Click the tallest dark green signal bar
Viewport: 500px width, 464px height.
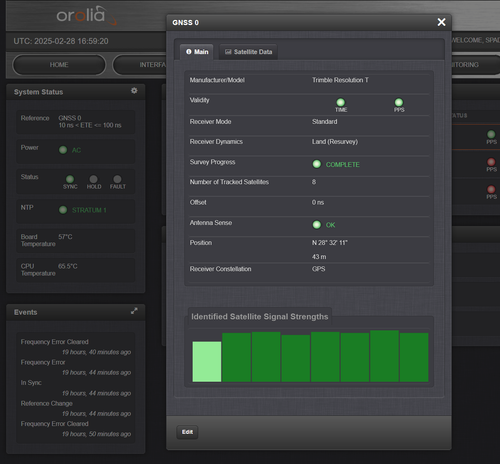point(384,356)
